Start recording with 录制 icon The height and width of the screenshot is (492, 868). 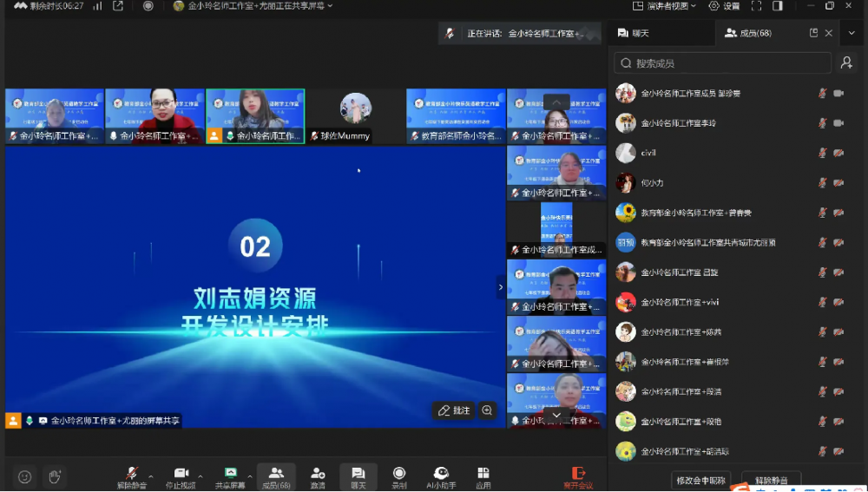398,477
